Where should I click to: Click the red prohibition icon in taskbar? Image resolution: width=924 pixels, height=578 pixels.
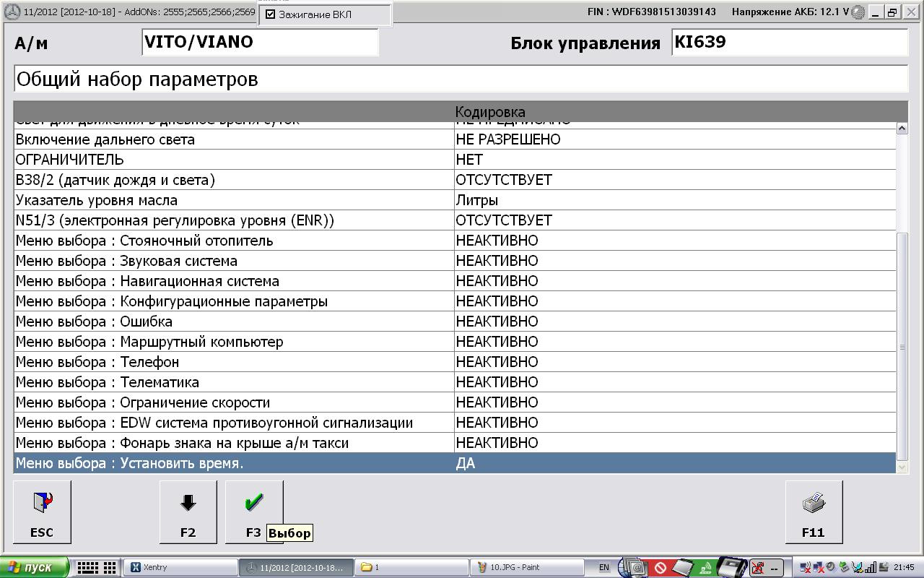660,568
